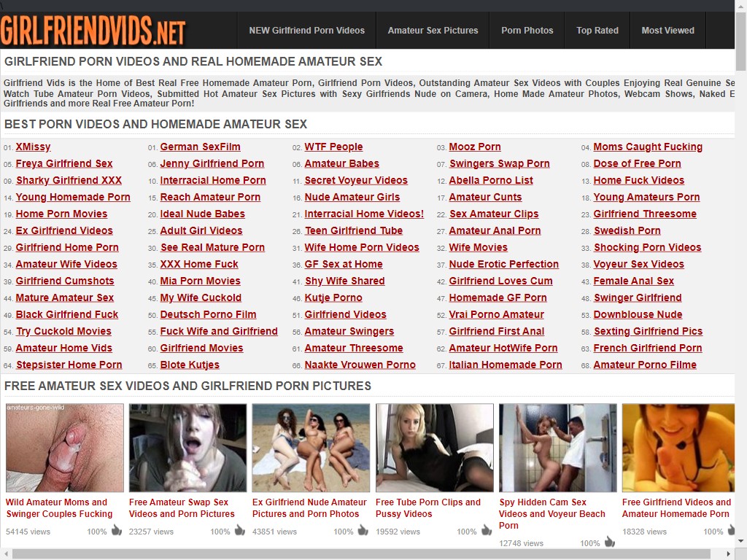
Task: Open the Amateur Sex Pictures tab
Action: click(x=433, y=31)
